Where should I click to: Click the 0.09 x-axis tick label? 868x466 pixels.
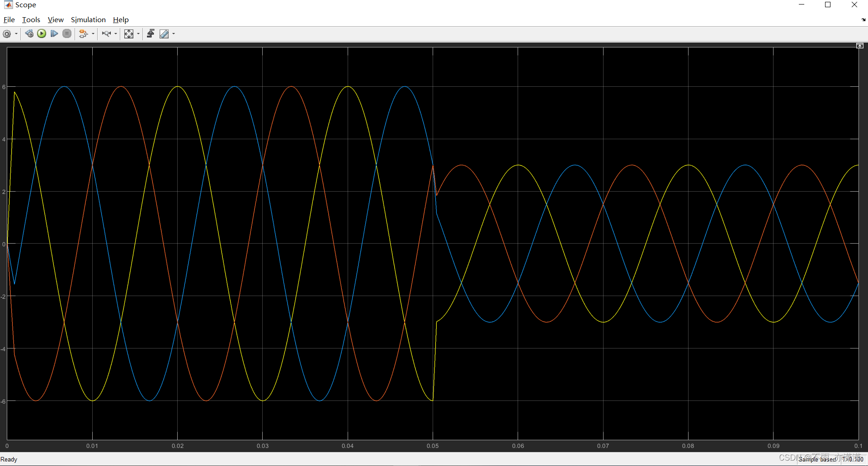pos(774,446)
